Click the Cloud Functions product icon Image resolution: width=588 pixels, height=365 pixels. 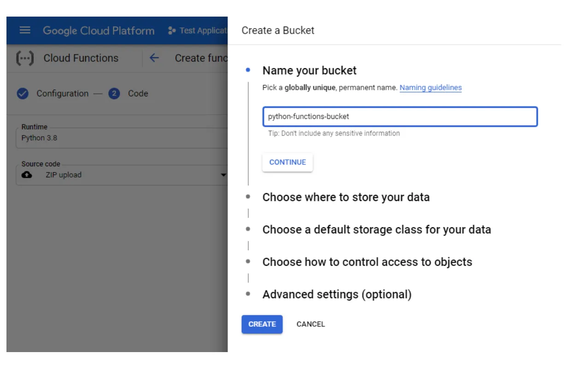click(25, 58)
